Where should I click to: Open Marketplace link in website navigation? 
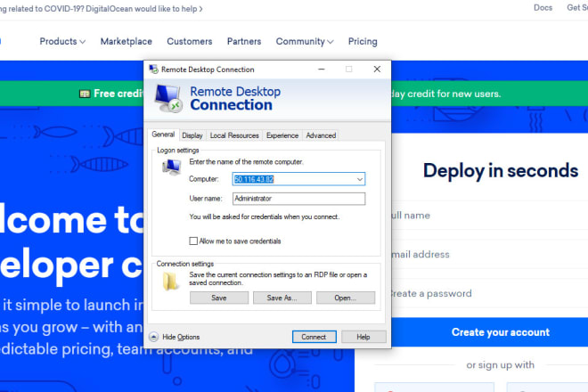(x=127, y=41)
